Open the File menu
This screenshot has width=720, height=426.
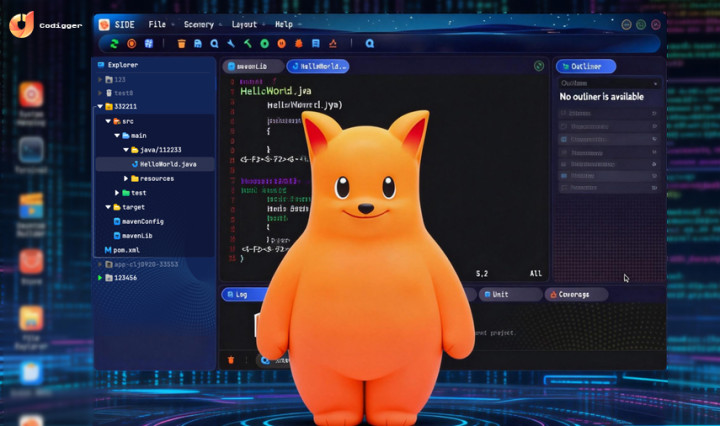pyautogui.click(x=157, y=24)
